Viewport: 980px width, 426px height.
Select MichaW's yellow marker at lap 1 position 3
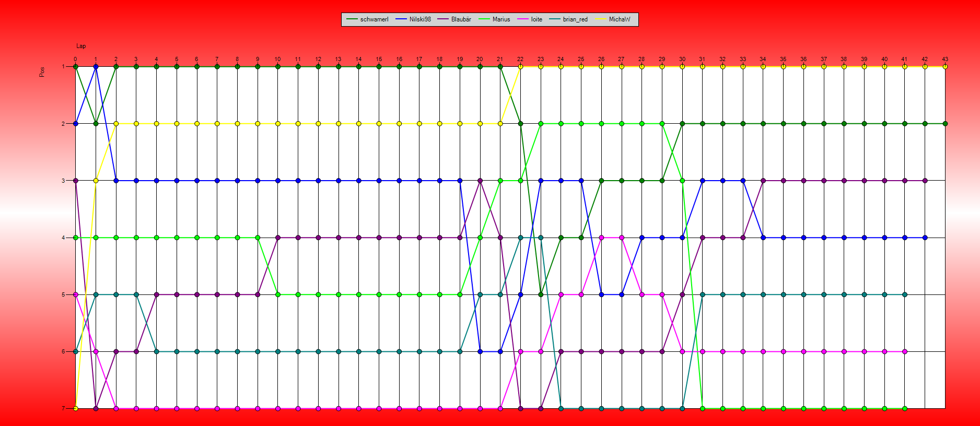[x=96, y=181]
